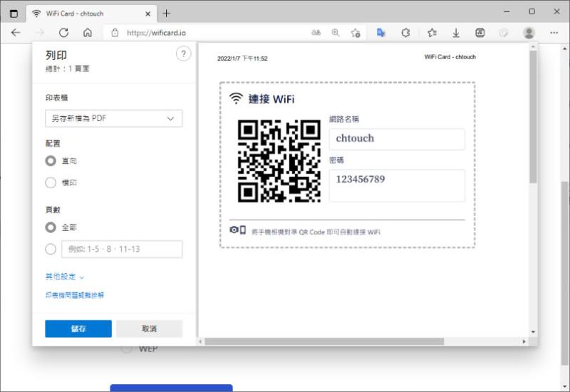
Task: Open print help question mark icon
Action: pyautogui.click(x=184, y=54)
